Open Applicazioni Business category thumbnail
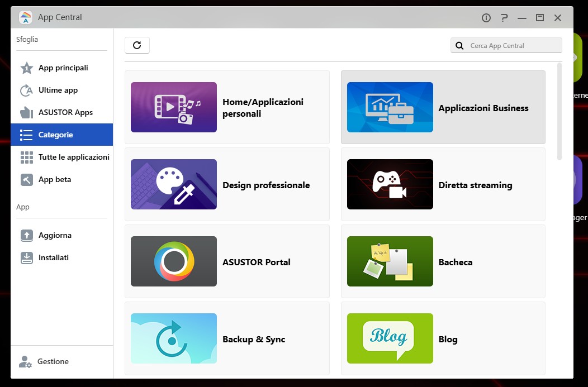The width and height of the screenshot is (588, 387). click(390, 107)
